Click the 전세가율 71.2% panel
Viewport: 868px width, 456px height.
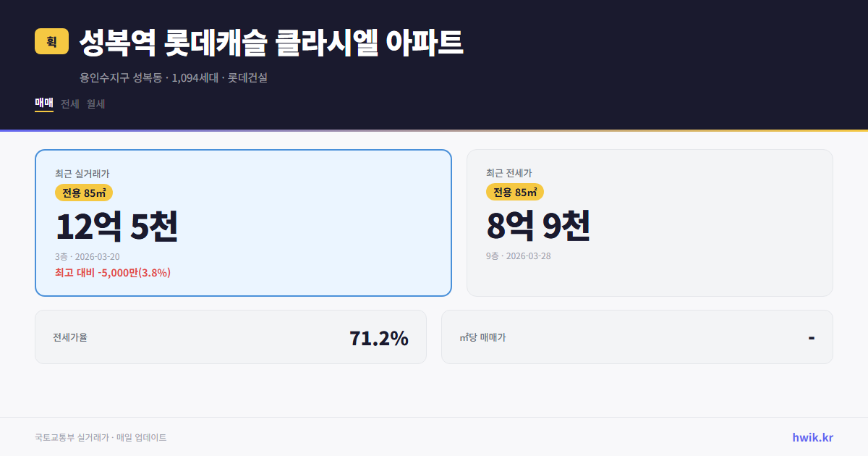[x=231, y=337]
